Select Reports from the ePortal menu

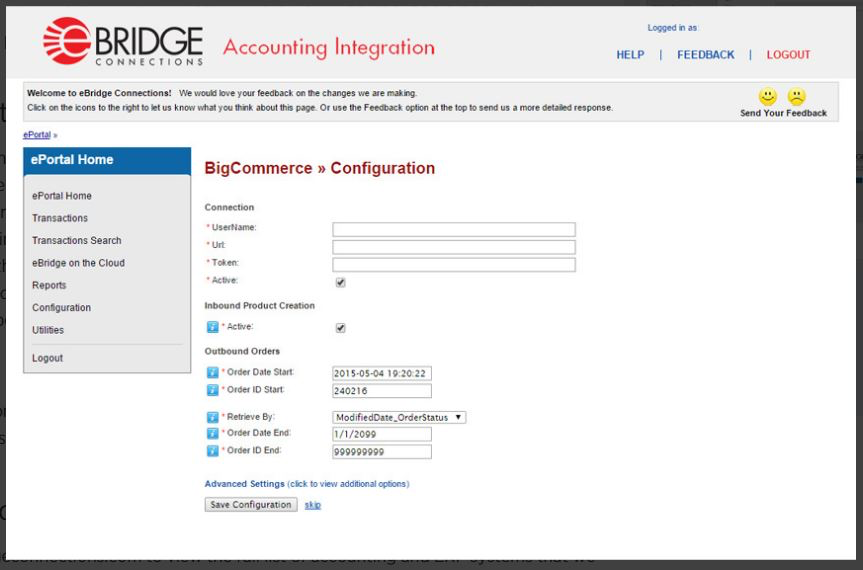click(x=49, y=285)
